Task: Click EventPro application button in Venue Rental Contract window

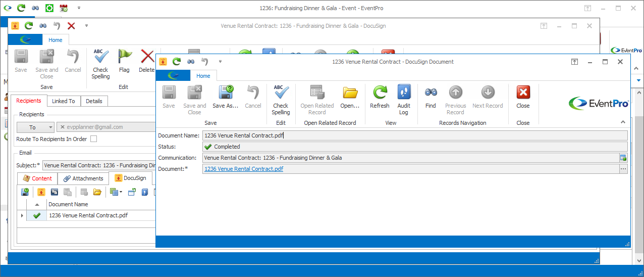Action: 25,40
